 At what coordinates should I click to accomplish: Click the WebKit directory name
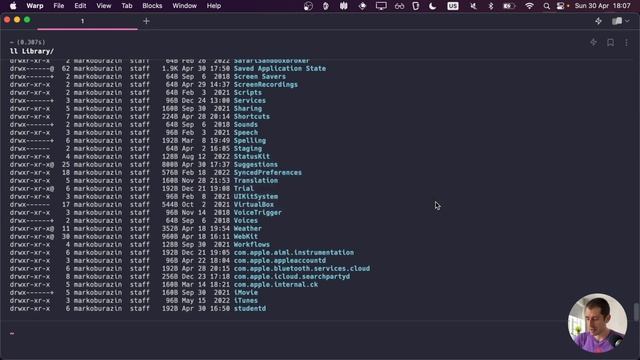[246, 236]
